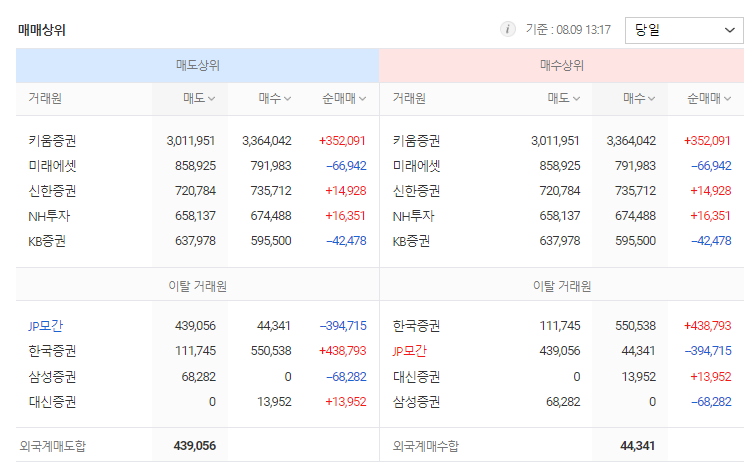756x465 pixels.
Task: Sort 매수상위 table by 매수 column
Action: [639, 98]
